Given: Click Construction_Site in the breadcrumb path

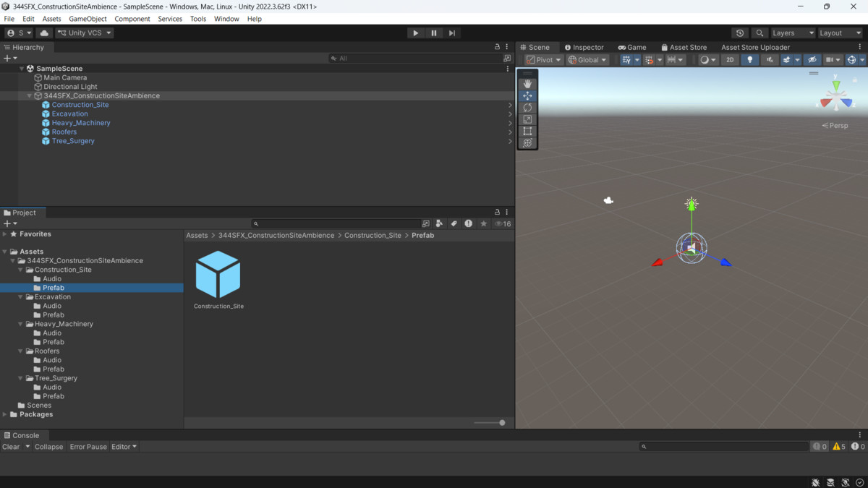Looking at the screenshot, I should 373,235.
